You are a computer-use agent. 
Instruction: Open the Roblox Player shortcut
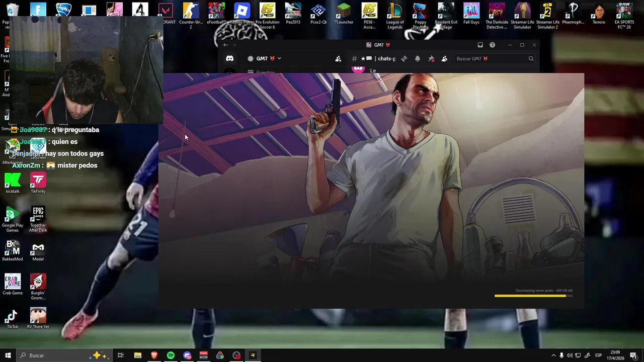coord(242,14)
